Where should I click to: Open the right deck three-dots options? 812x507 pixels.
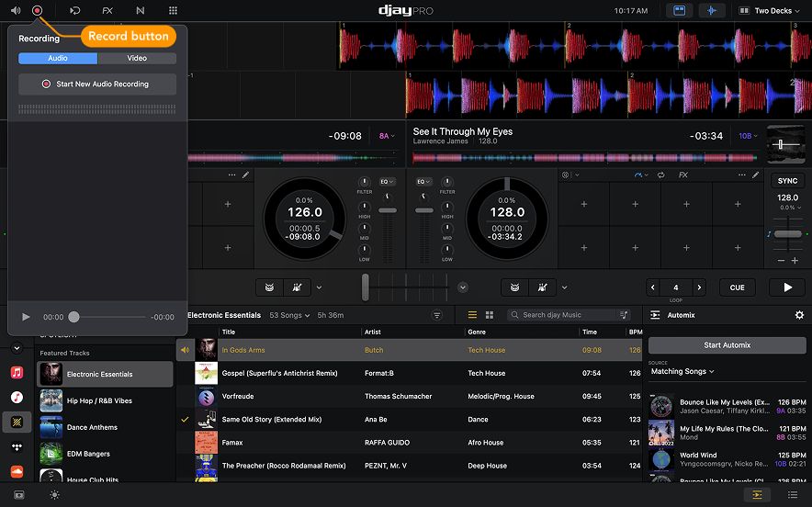741,175
